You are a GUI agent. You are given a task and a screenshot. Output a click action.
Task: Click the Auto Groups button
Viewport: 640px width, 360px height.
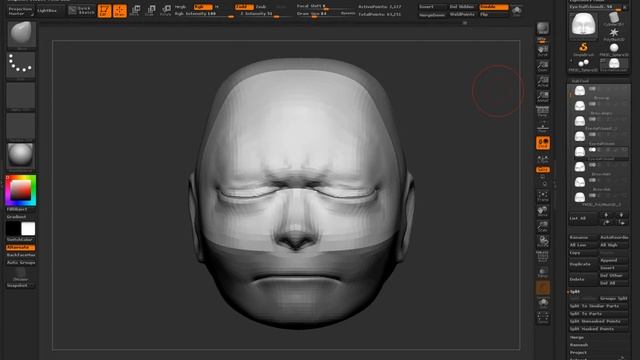[20, 263]
